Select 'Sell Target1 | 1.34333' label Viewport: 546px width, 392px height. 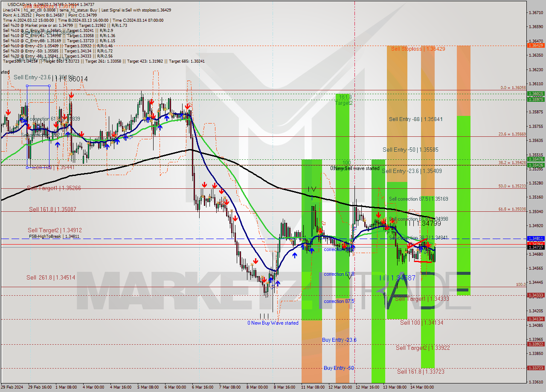click(x=422, y=299)
